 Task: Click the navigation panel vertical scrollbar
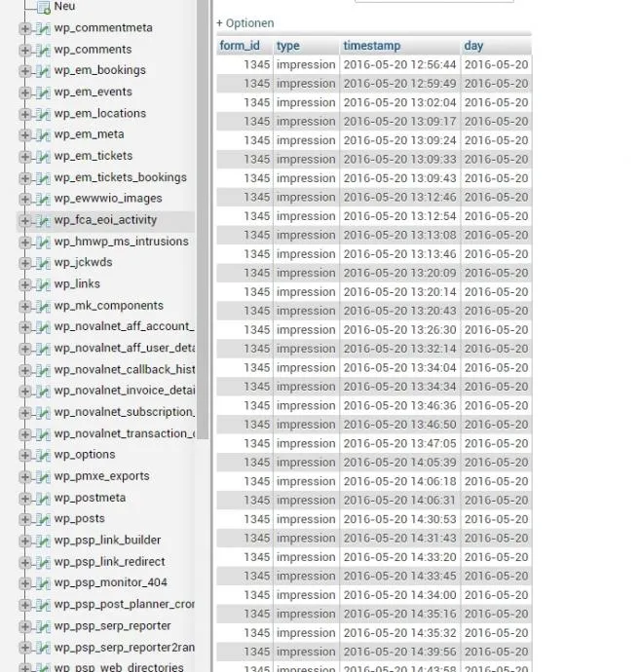203,219
